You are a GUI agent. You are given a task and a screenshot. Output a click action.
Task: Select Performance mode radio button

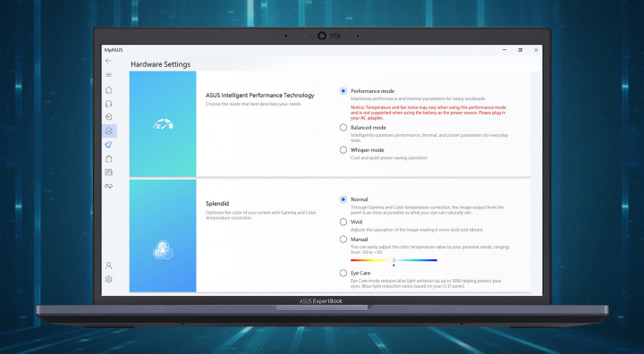tap(343, 91)
